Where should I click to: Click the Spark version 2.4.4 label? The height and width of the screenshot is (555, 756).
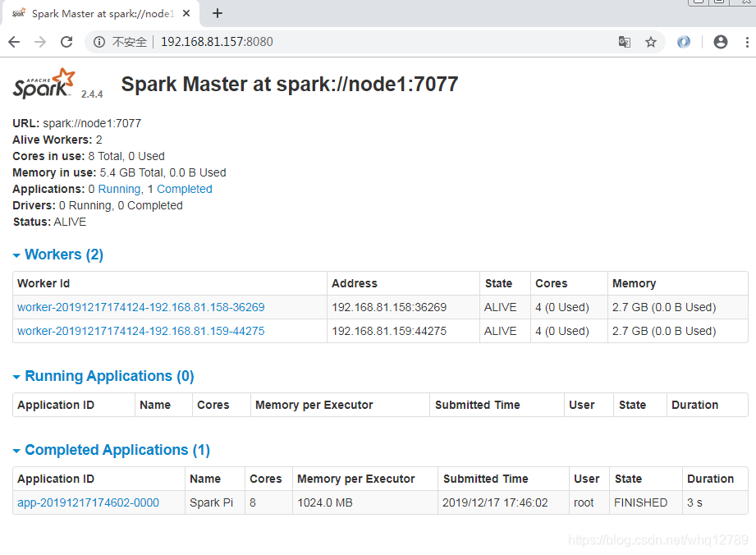pos(92,94)
